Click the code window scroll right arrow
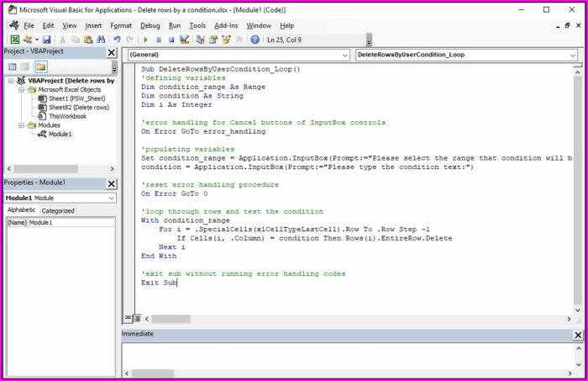The image size is (588, 381). [x=569, y=319]
